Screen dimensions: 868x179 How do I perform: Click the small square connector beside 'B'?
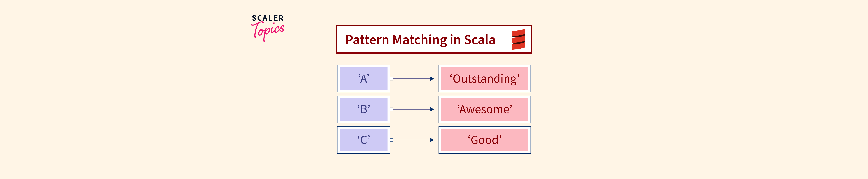click(x=392, y=109)
